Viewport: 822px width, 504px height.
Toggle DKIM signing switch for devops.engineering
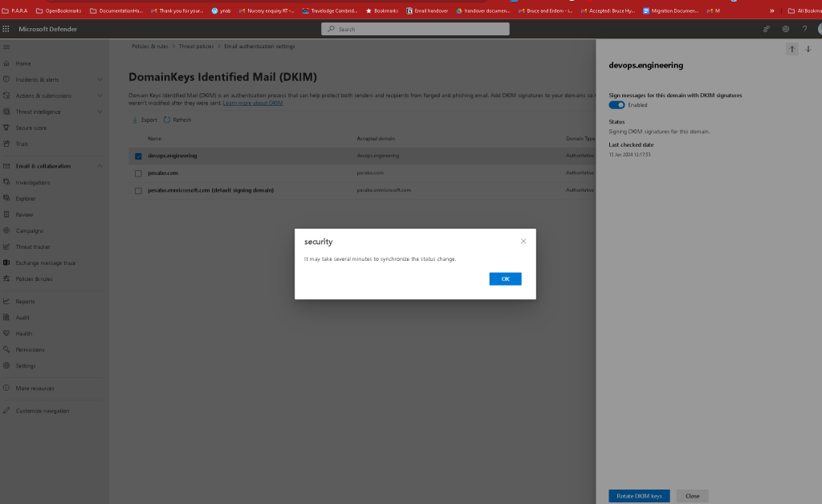click(616, 105)
